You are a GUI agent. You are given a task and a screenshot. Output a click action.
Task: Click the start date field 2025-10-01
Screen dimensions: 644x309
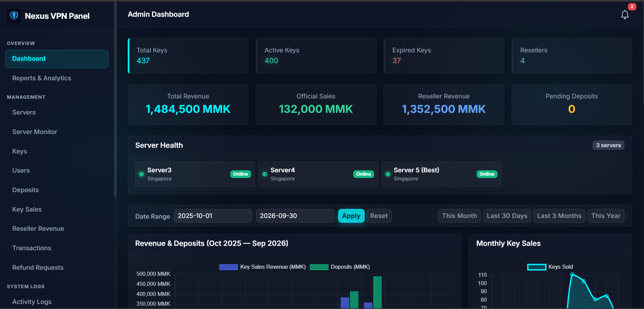coord(213,216)
